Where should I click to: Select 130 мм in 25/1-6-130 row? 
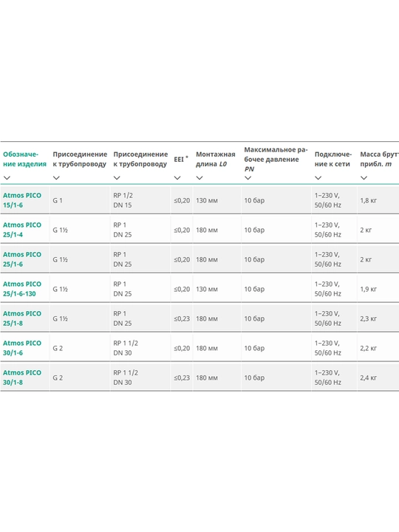click(x=207, y=289)
